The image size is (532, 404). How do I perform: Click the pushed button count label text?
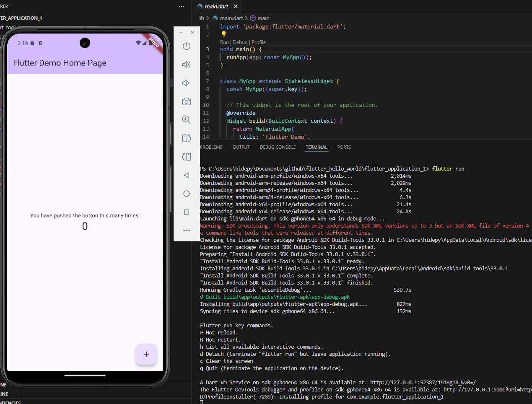(85, 215)
